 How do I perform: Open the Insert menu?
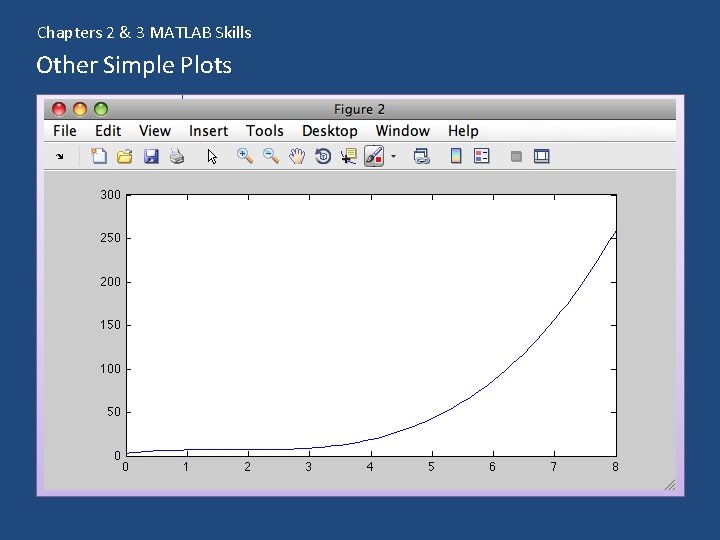click(x=208, y=131)
